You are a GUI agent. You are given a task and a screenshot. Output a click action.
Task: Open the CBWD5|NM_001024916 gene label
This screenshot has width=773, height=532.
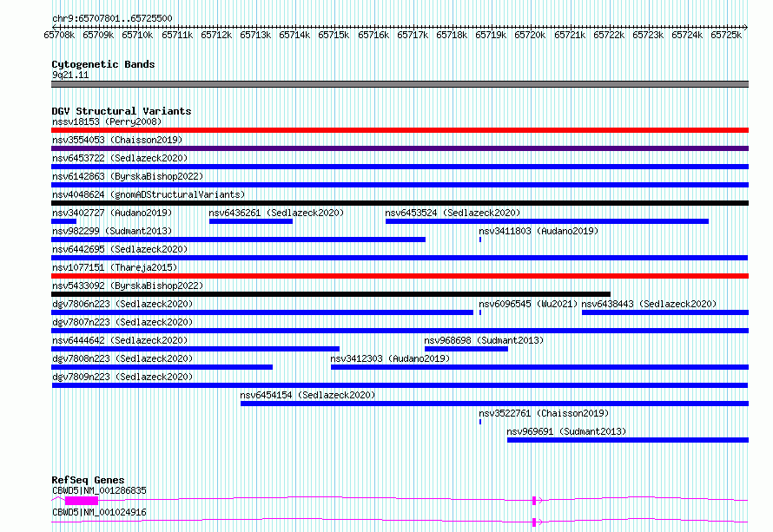pyautogui.click(x=99, y=512)
